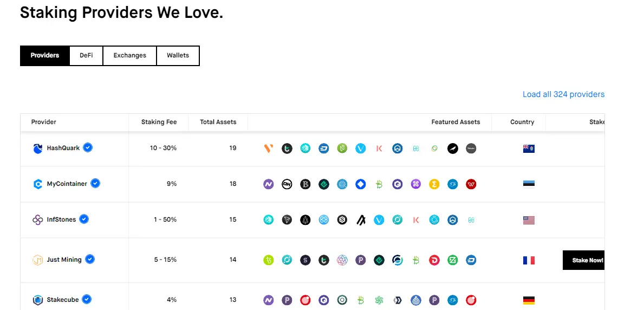Click the 1 - 50% staking fee value
Viewport: 644px width, 310px height.
(165, 219)
